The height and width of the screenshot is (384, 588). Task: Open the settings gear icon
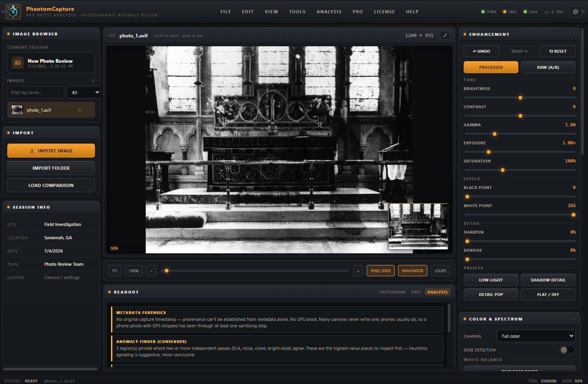576,12
